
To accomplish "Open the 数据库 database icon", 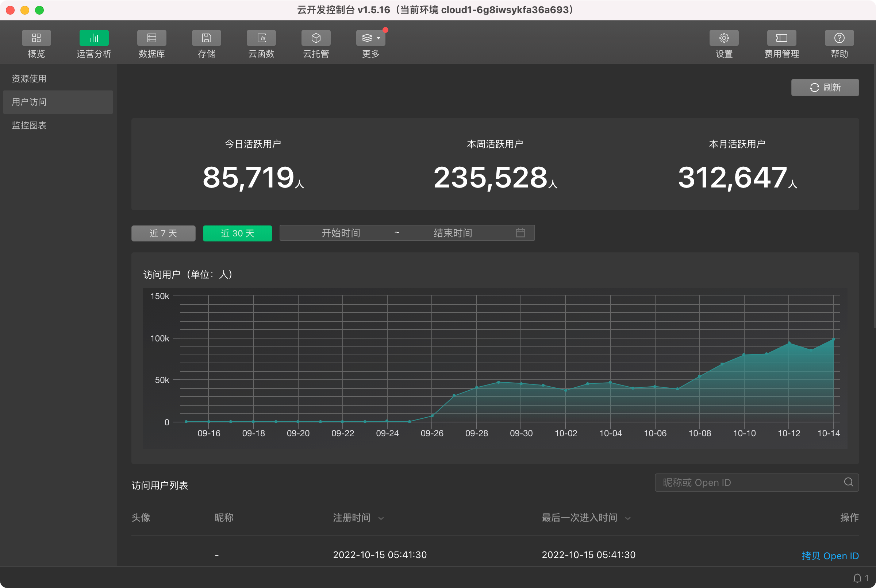I will 151,38.
